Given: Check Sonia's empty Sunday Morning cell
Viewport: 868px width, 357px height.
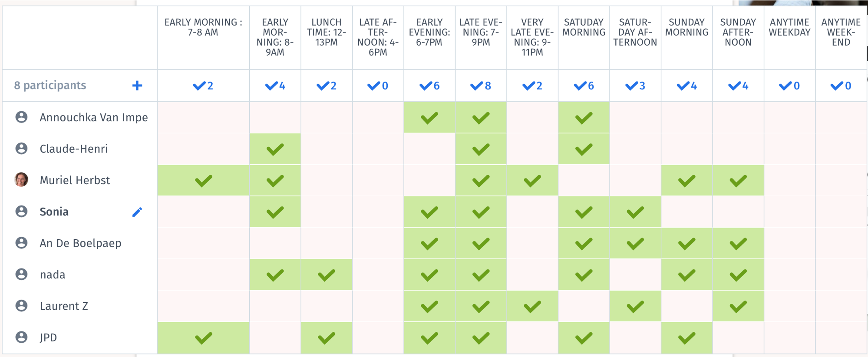Looking at the screenshot, I should [x=687, y=212].
